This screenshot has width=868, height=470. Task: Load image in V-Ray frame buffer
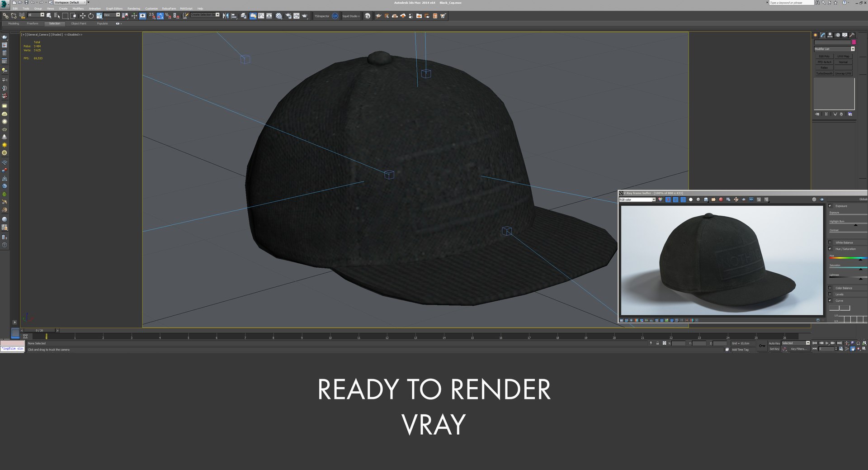click(713, 199)
